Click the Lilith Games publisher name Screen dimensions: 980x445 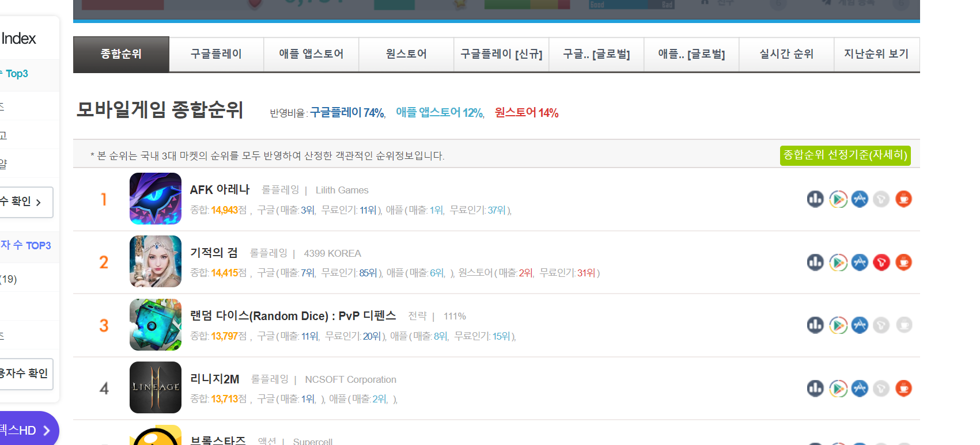[342, 190]
